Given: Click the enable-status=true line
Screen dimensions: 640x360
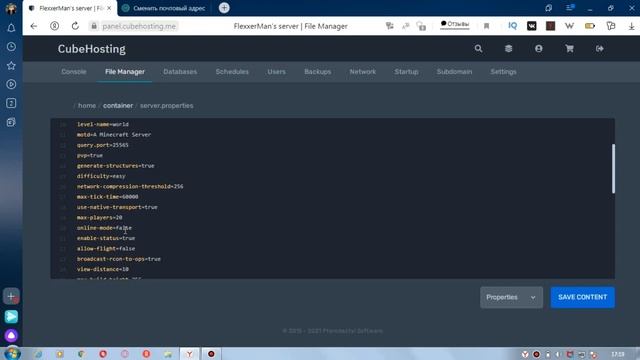Looking at the screenshot, I should pyautogui.click(x=106, y=238).
